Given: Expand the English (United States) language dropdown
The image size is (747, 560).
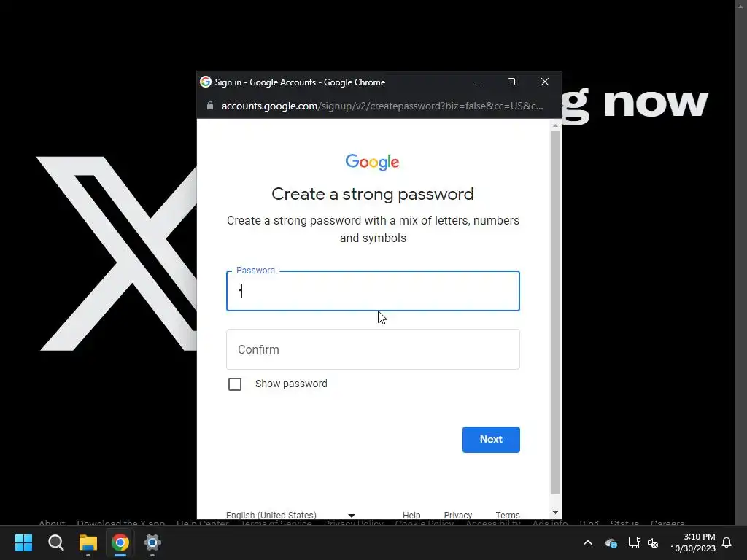Looking at the screenshot, I should click(x=290, y=515).
